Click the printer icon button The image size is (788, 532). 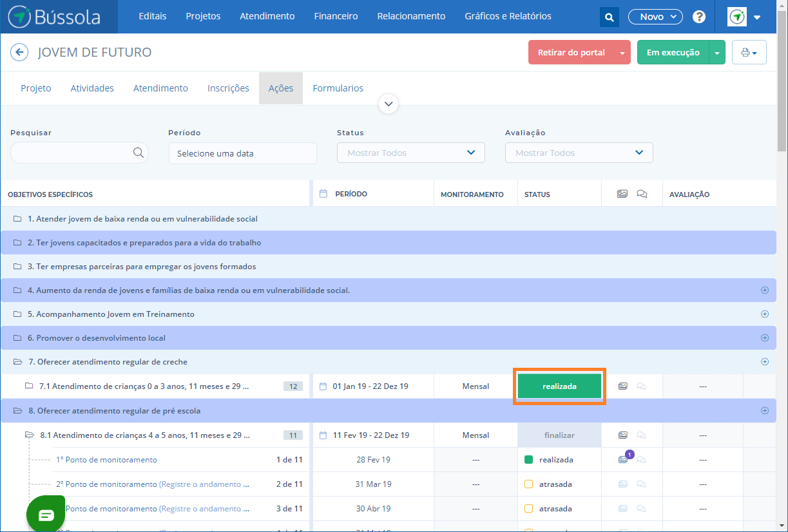749,52
